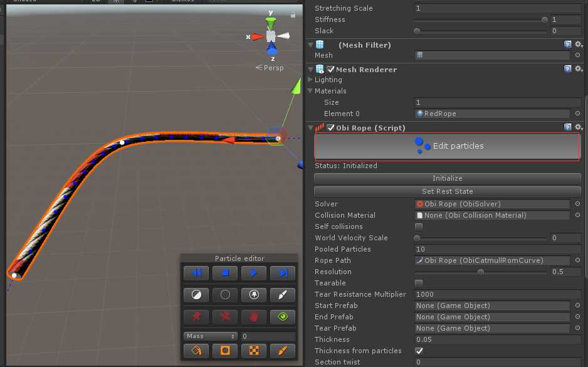Image resolution: width=588 pixels, height=367 pixels.
Task: Click the Thickness value field
Action: 498,339
